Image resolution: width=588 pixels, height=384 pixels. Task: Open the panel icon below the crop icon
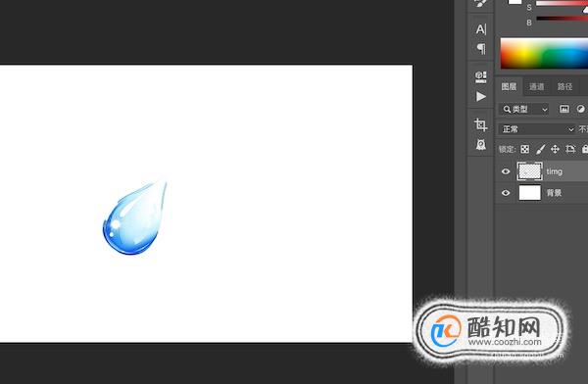(x=481, y=144)
